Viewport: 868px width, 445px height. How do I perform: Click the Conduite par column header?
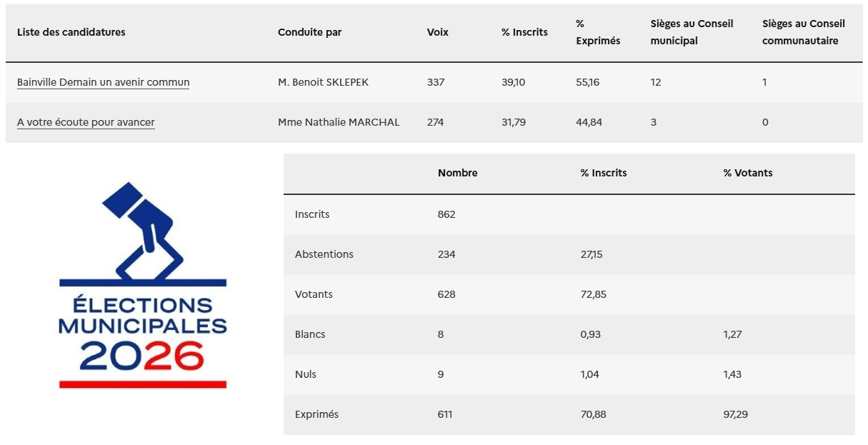tap(309, 32)
